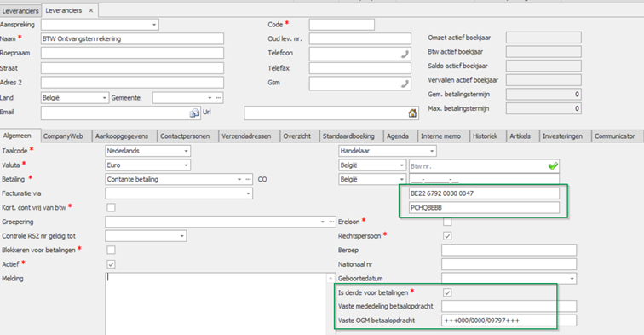Select the Historiek tab
The width and height of the screenshot is (644, 335).
click(485, 136)
